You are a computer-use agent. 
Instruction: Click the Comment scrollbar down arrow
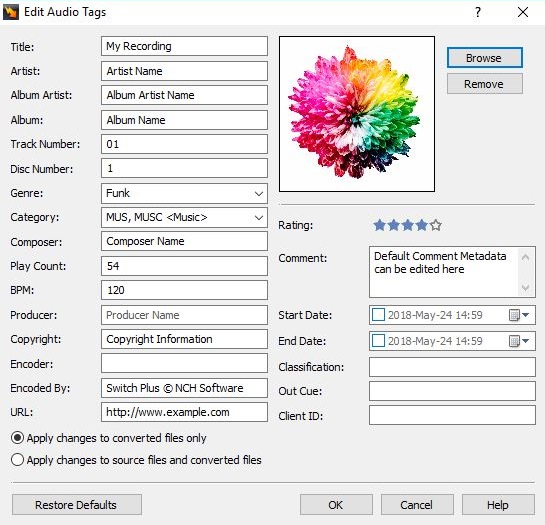(526, 287)
